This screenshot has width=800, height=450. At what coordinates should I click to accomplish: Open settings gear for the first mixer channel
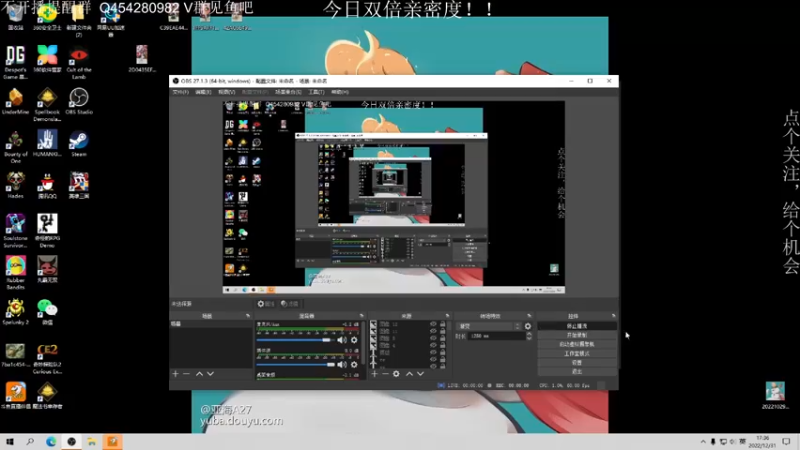[354, 340]
